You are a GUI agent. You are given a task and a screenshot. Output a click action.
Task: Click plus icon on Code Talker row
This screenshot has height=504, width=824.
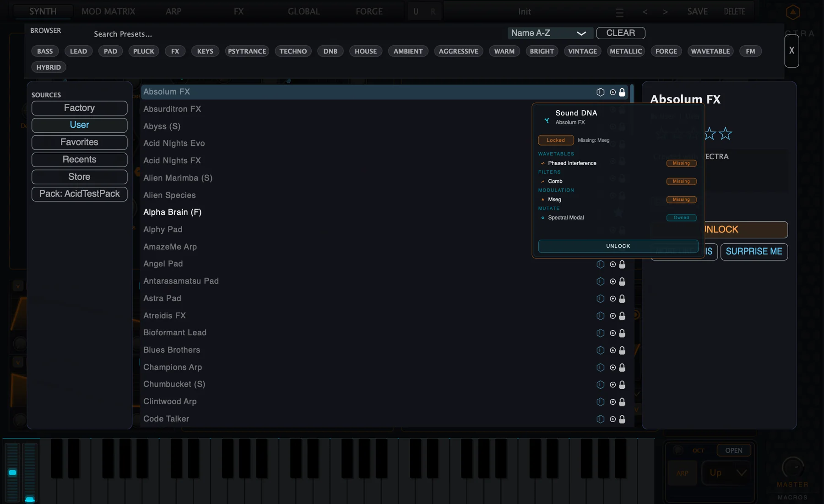613,419
